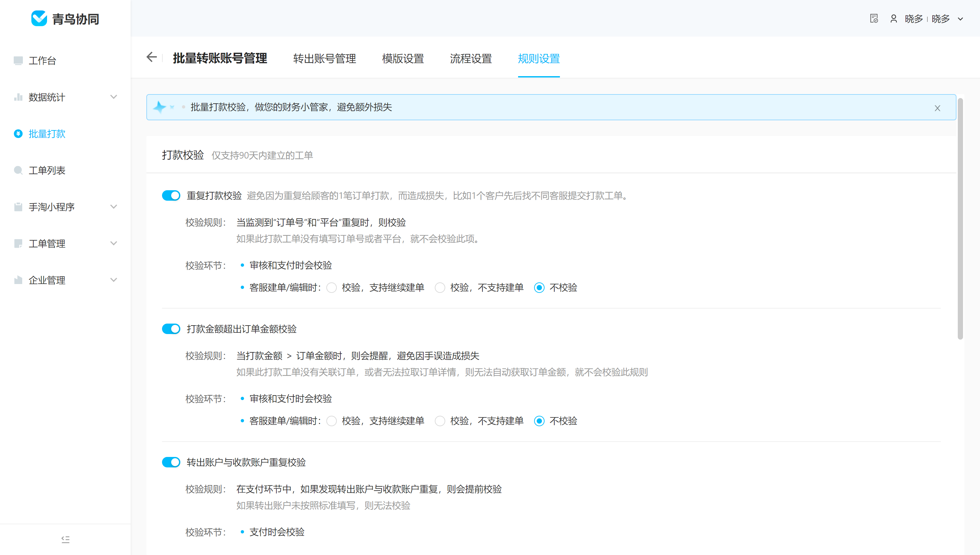Select 校验，不支持建单 under 重复打款校验
Image resolution: width=980 pixels, height=555 pixels.
point(440,288)
